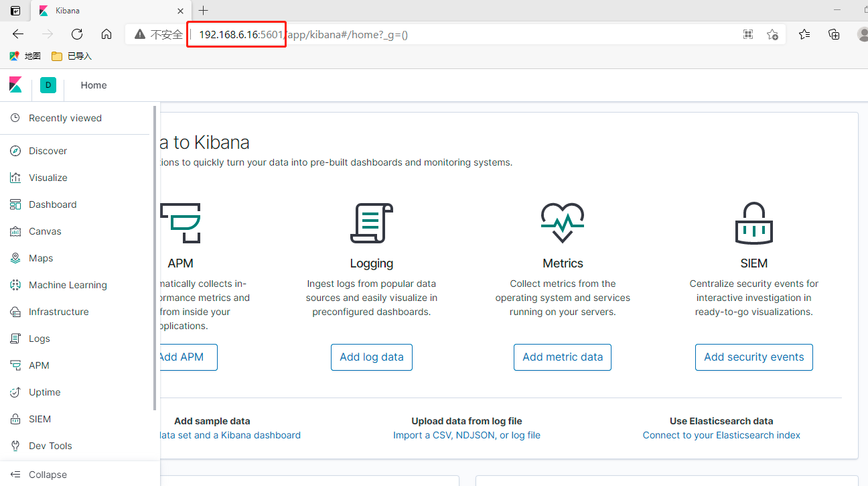Open the 地图 bookmark
Image resolution: width=868 pixels, height=486 pixels.
click(25, 56)
